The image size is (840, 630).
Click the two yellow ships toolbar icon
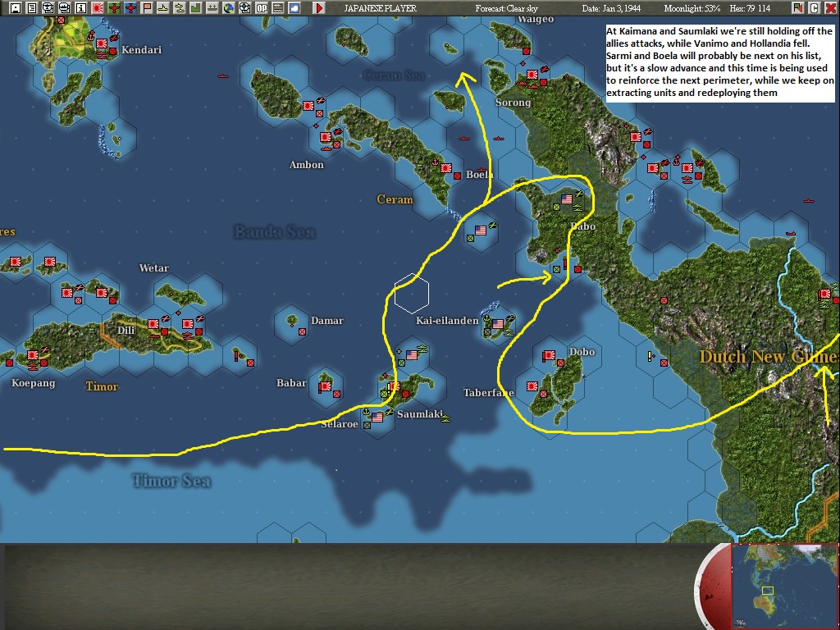(x=180, y=8)
